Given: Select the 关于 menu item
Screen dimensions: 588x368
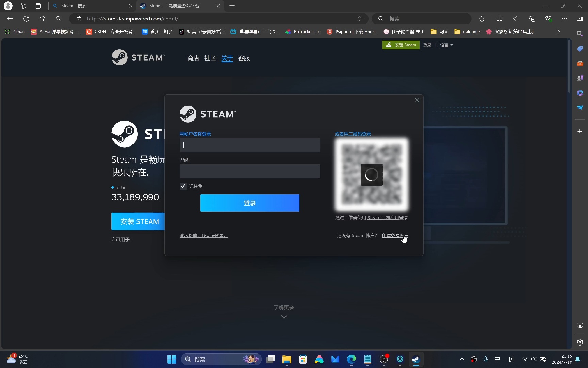Looking at the screenshot, I should [x=227, y=58].
